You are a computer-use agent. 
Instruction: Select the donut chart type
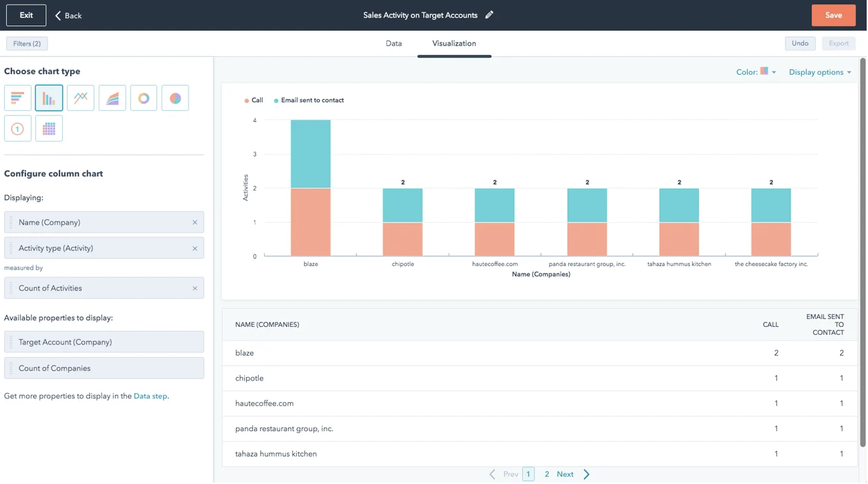click(144, 98)
